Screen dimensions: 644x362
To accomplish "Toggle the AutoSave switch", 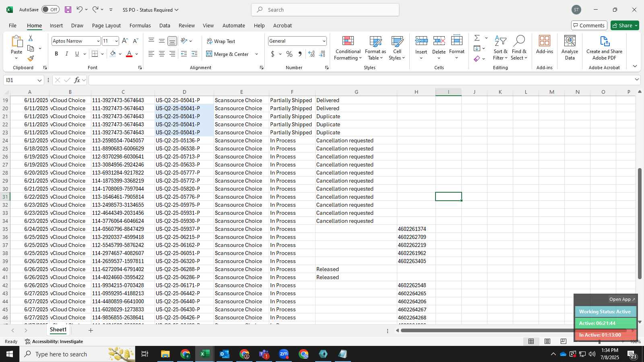I will [50, 10].
